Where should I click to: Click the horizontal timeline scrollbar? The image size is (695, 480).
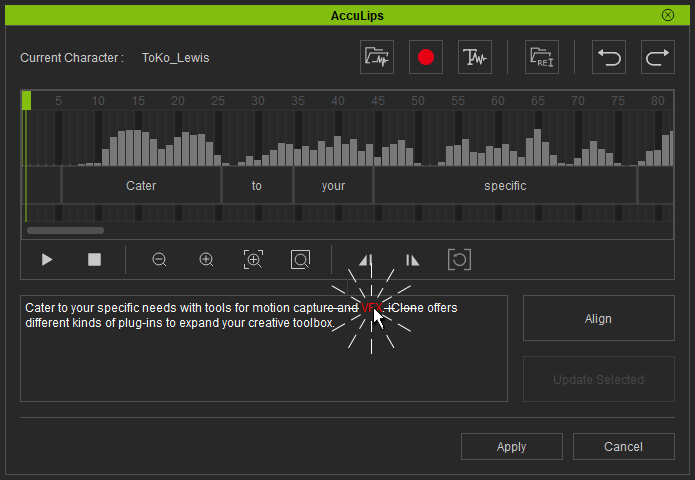click(x=65, y=231)
